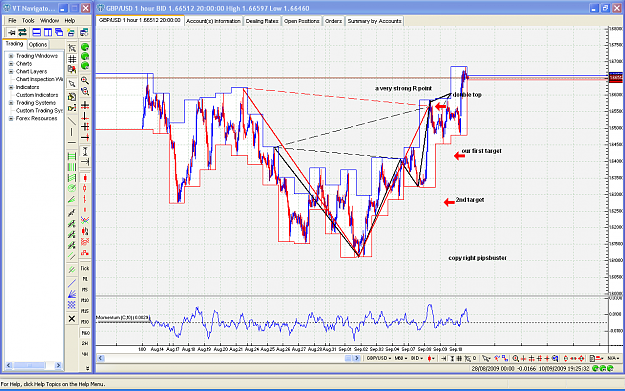Switch to the Open Positions tab
The image size is (625, 391).
point(302,21)
